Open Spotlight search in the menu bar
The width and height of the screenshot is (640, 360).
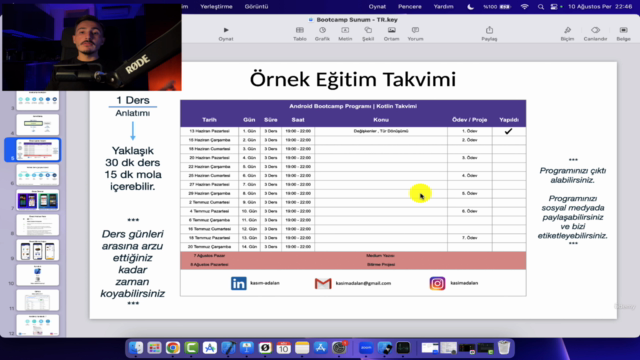click(x=541, y=7)
